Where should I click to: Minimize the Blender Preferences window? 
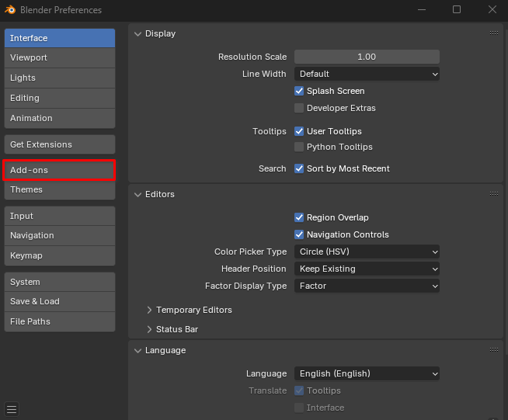click(x=422, y=10)
